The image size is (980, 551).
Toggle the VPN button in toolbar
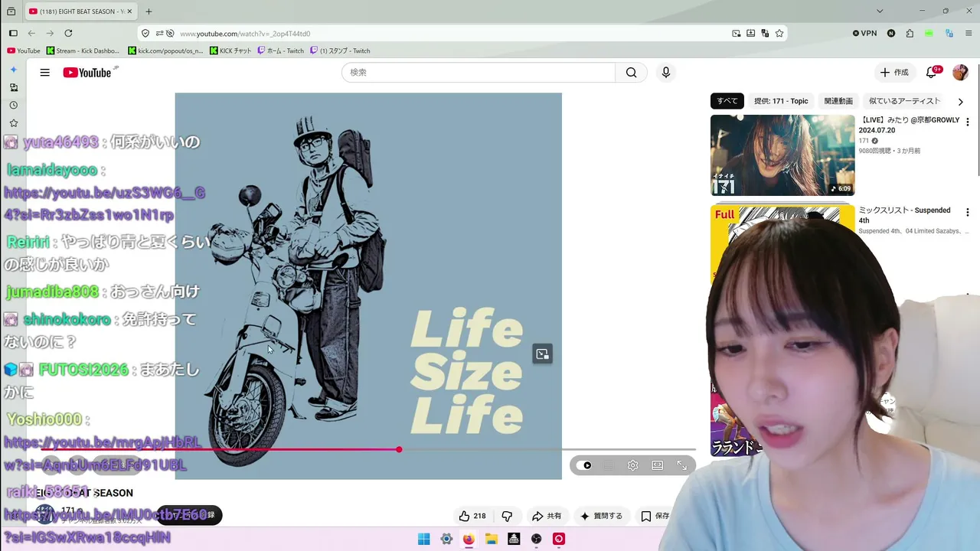coord(864,34)
